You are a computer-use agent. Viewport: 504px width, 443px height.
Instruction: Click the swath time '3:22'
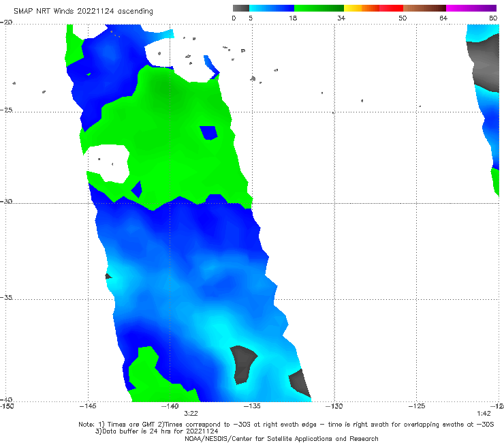(191, 414)
